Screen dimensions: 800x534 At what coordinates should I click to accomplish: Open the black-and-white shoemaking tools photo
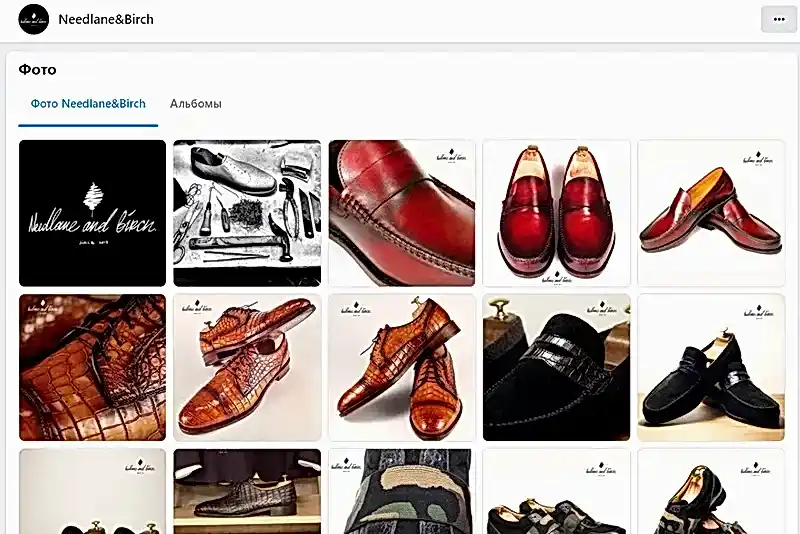click(247, 213)
